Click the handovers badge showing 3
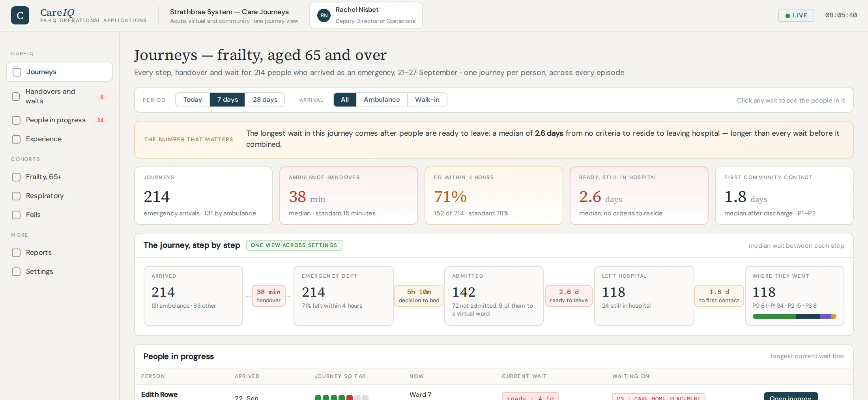868x400 pixels. click(x=101, y=97)
